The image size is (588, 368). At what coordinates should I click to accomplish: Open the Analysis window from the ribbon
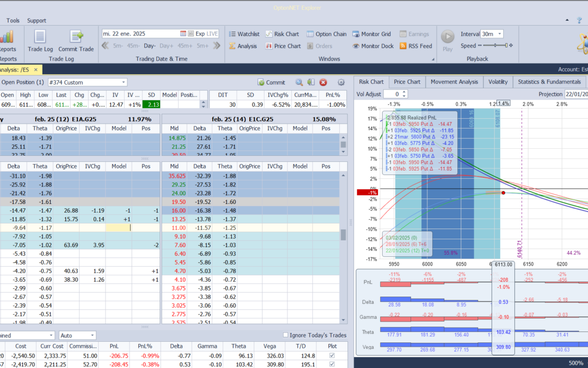point(243,46)
